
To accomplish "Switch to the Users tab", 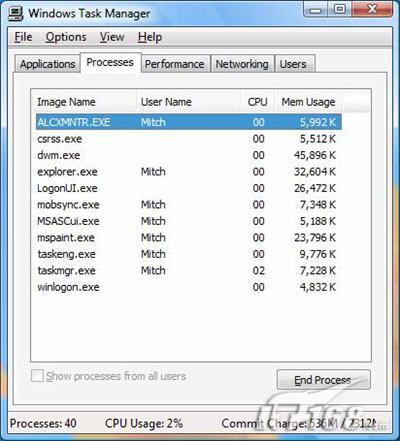I will (293, 64).
